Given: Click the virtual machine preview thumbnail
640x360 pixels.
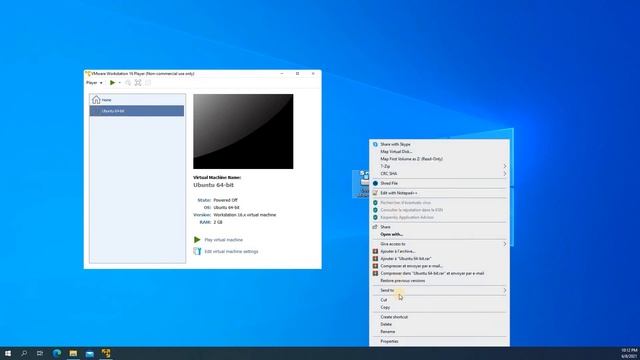Looking at the screenshot, I should pyautogui.click(x=243, y=131).
